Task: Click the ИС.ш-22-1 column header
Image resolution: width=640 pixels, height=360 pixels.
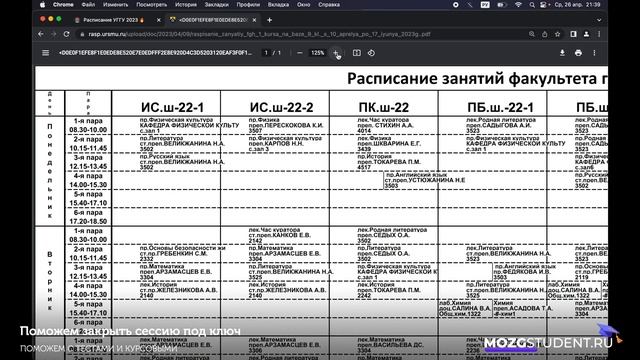Action: coord(172,107)
